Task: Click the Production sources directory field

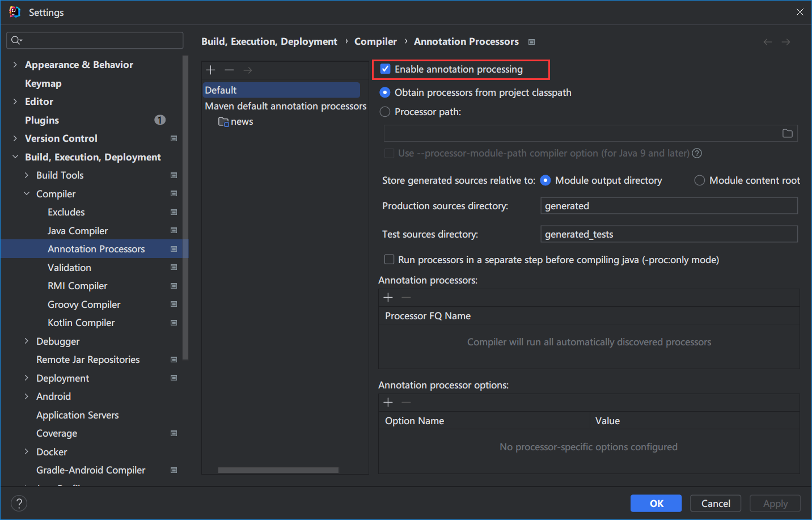Action: [669, 206]
